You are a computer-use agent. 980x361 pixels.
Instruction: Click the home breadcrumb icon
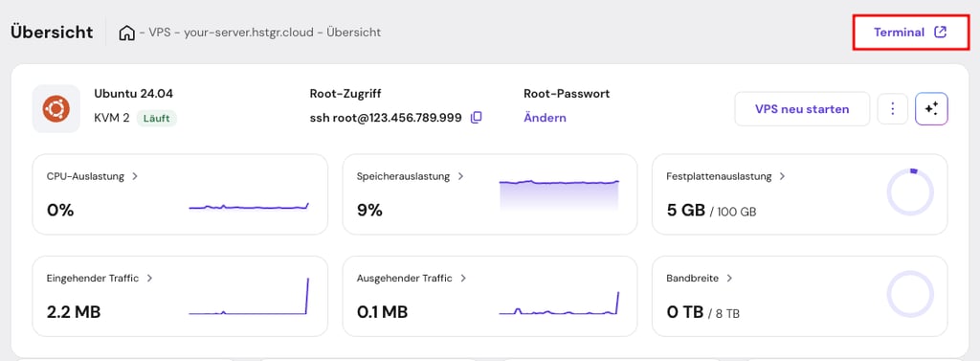127,33
